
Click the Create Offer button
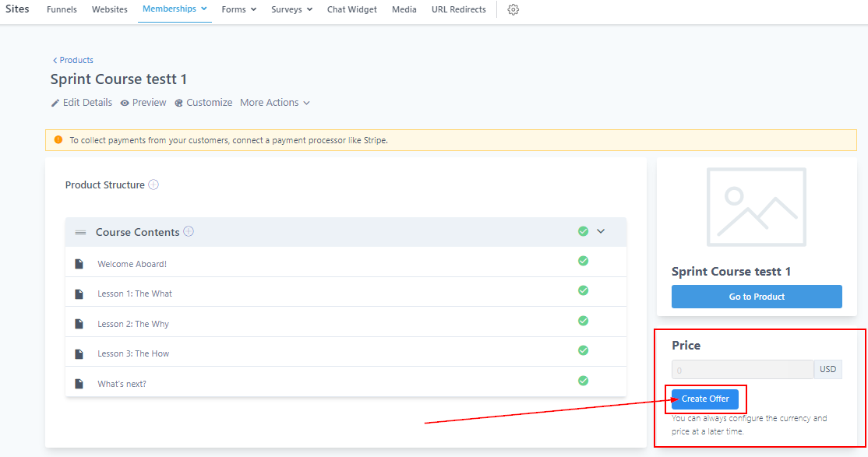click(705, 399)
